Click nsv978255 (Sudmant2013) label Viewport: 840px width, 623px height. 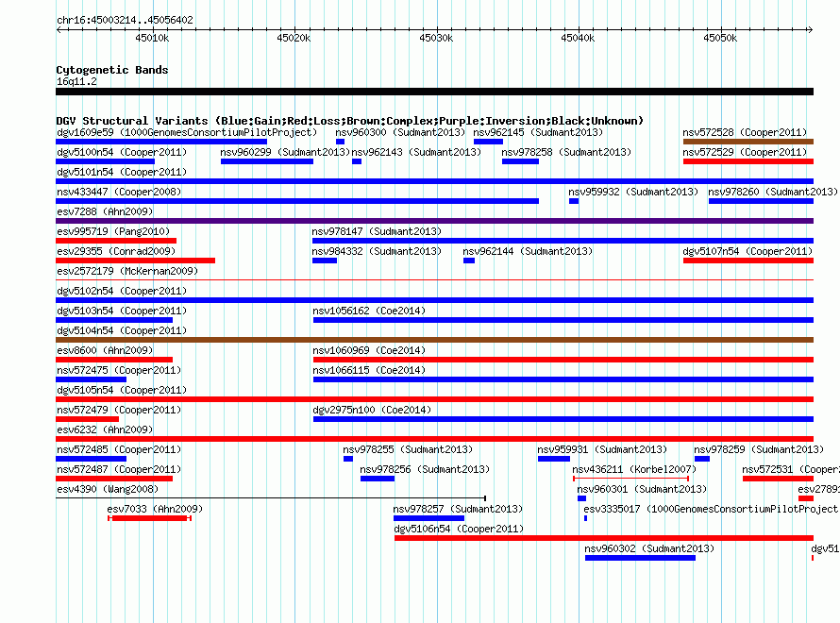click(408, 449)
